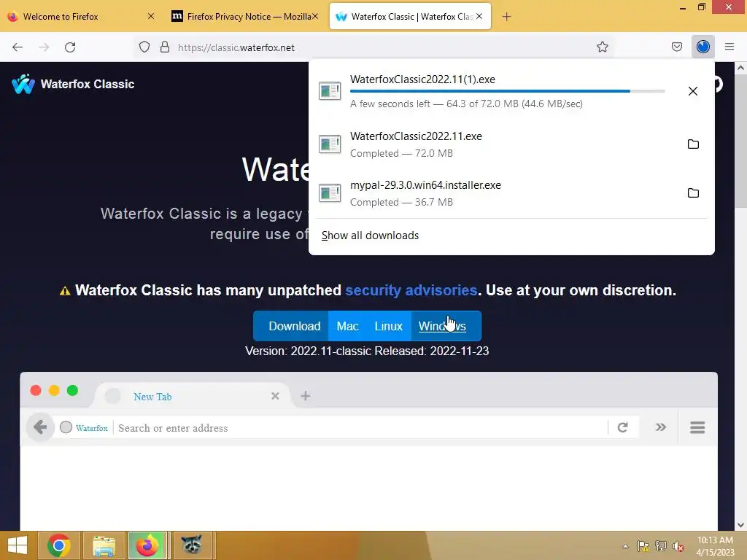
Task: Open the raccoon app in taskbar
Action: pos(193,545)
